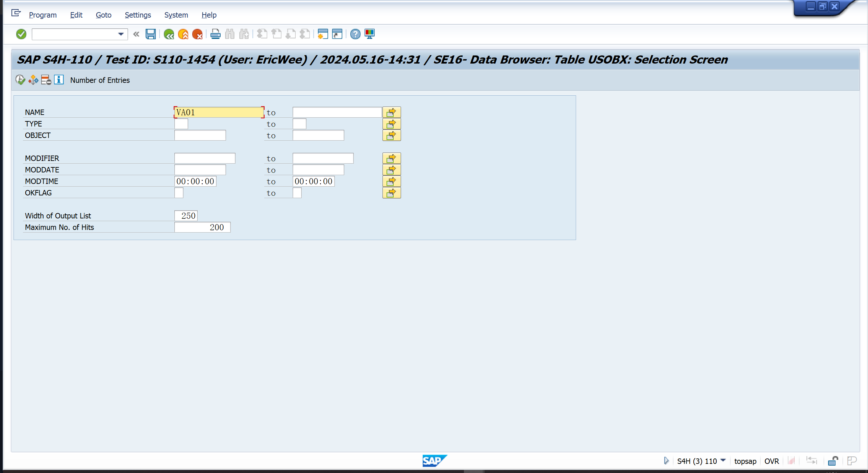
Task: Click the OKFLAG from-value box
Action: (x=179, y=193)
